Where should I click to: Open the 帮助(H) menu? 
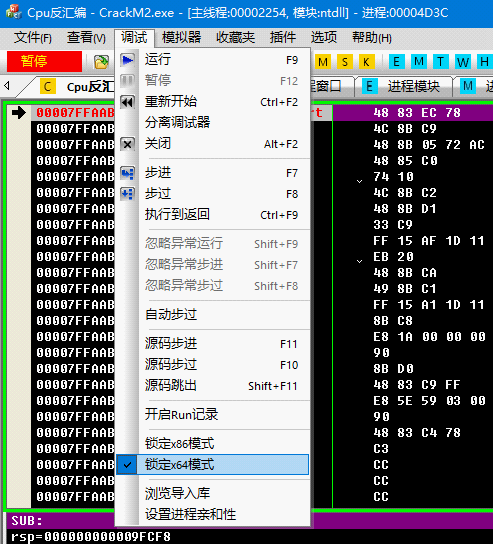[x=372, y=38]
